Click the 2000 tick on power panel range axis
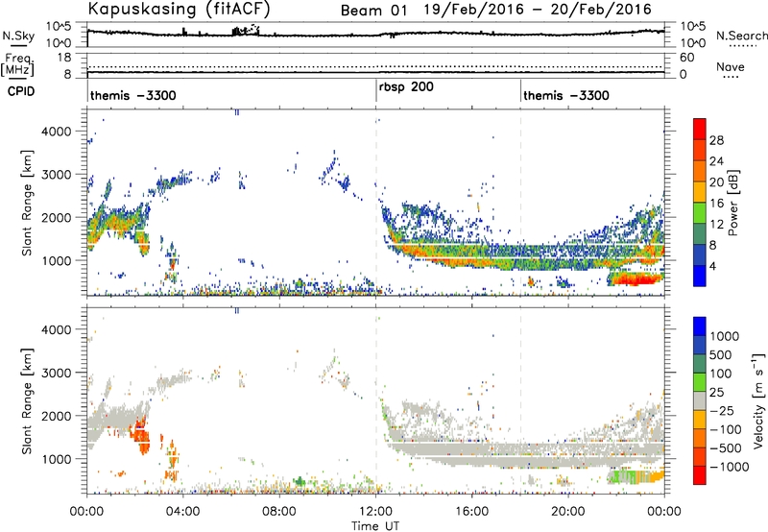The width and height of the screenshot is (768, 532). tap(56, 217)
